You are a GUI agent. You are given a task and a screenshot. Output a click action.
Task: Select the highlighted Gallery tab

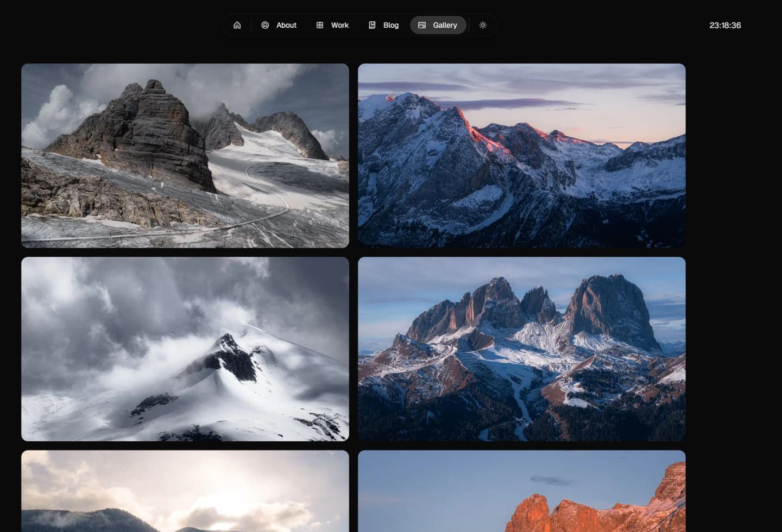[x=438, y=25]
